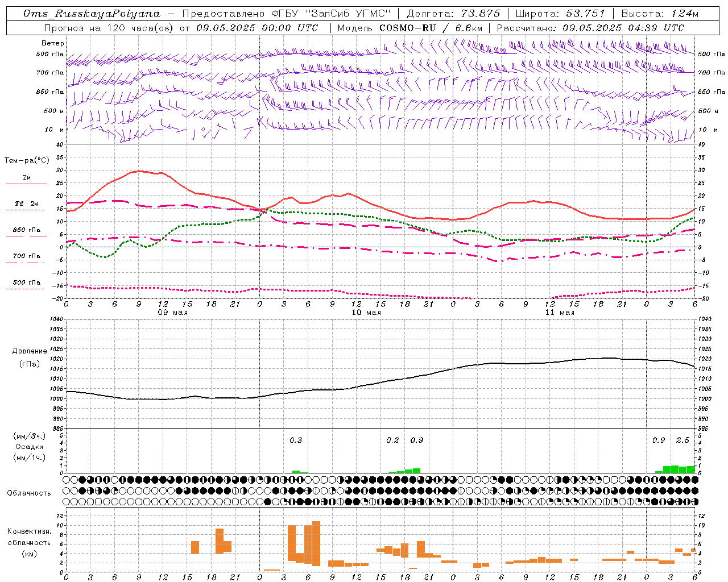Click the computed time 09.05.2025 04:39 UTC
Screen dimensions: 728x582
click(x=623, y=28)
